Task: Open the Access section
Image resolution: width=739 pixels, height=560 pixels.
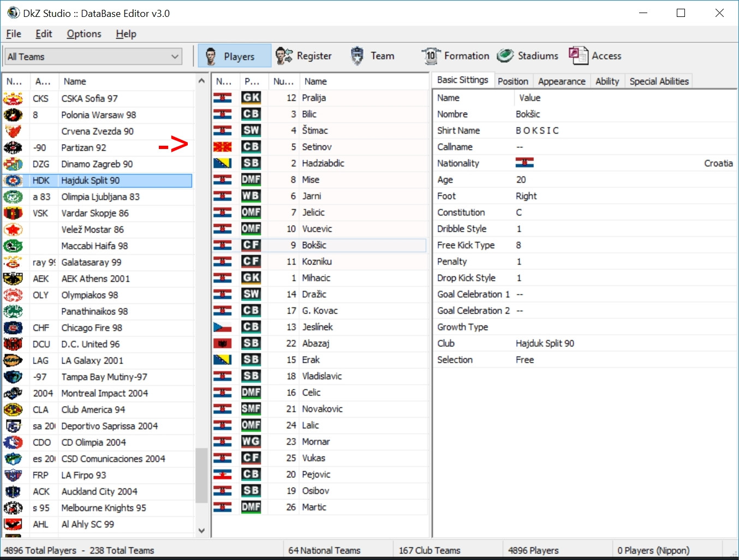Action: click(595, 56)
